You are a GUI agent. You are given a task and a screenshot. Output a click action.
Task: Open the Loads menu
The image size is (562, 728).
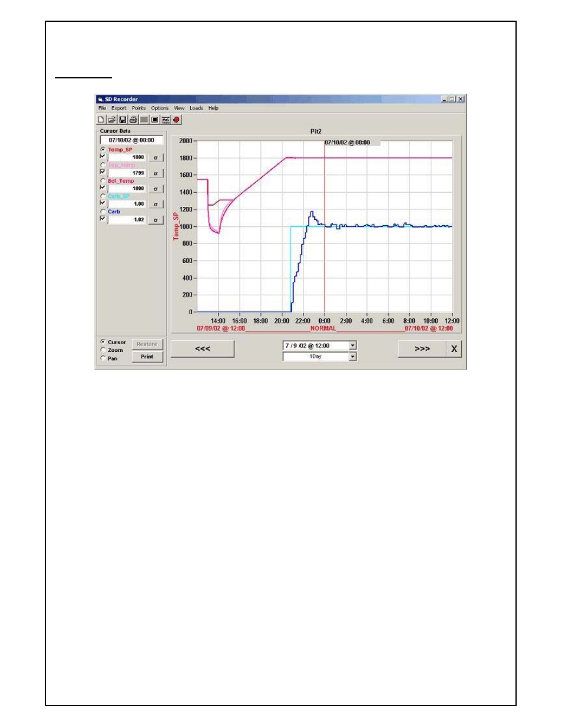(x=196, y=108)
